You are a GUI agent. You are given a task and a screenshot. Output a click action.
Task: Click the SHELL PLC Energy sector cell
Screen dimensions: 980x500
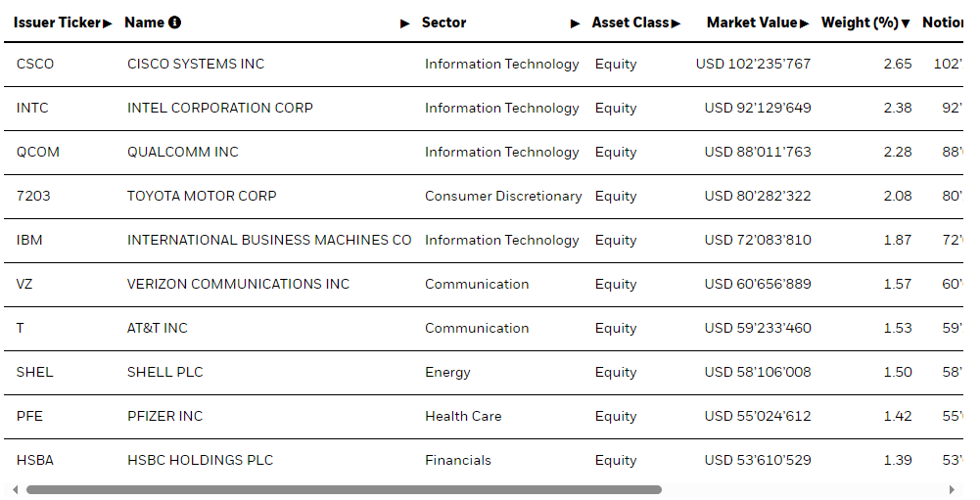click(x=447, y=372)
